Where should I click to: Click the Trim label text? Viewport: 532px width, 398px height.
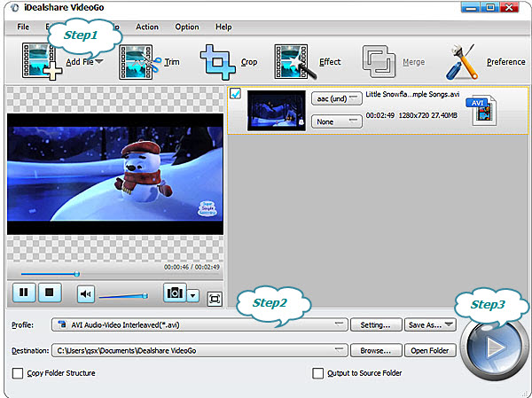click(172, 62)
